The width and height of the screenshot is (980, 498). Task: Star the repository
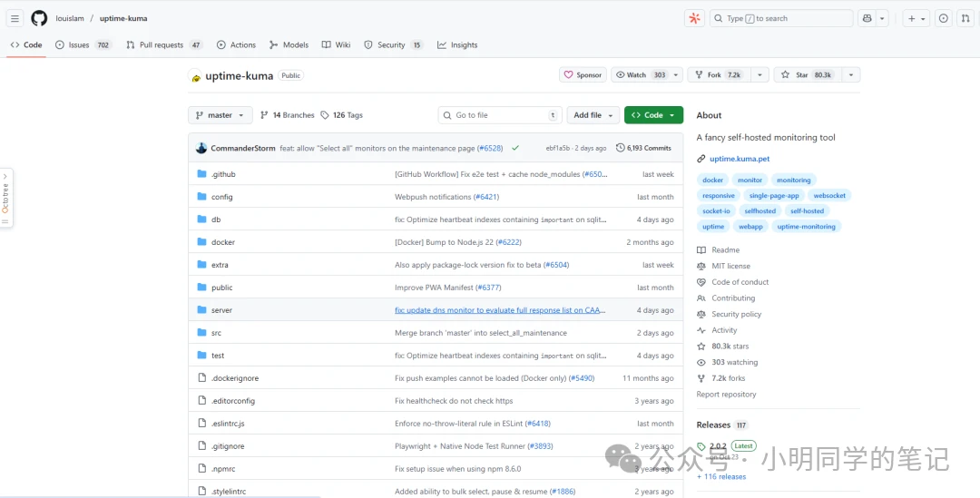coord(807,75)
